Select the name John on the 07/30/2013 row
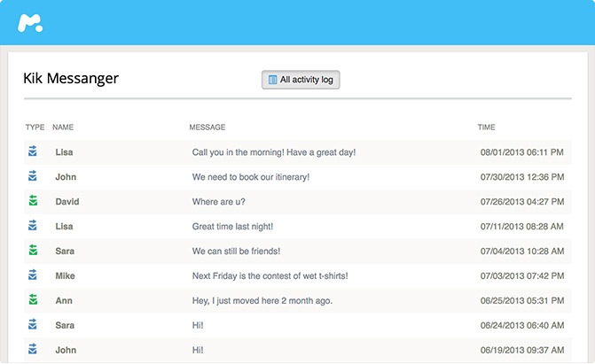Viewport: 595px width, 364px height. (x=66, y=177)
